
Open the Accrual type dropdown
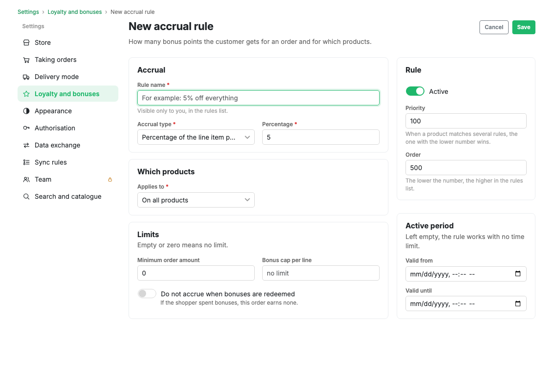click(x=196, y=137)
